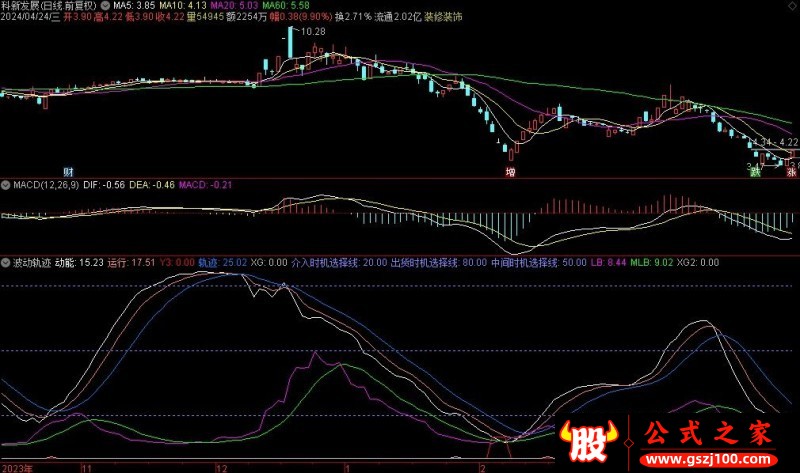The height and width of the screenshot is (473, 800).
Task: Click the closing price 收4.22
Action: click(170, 17)
